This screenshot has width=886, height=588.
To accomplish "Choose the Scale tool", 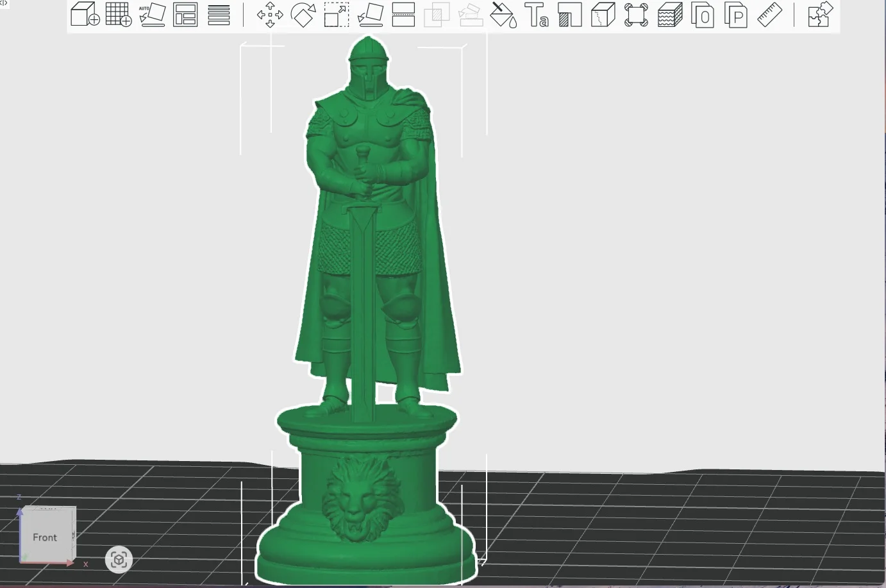I will [337, 14].
